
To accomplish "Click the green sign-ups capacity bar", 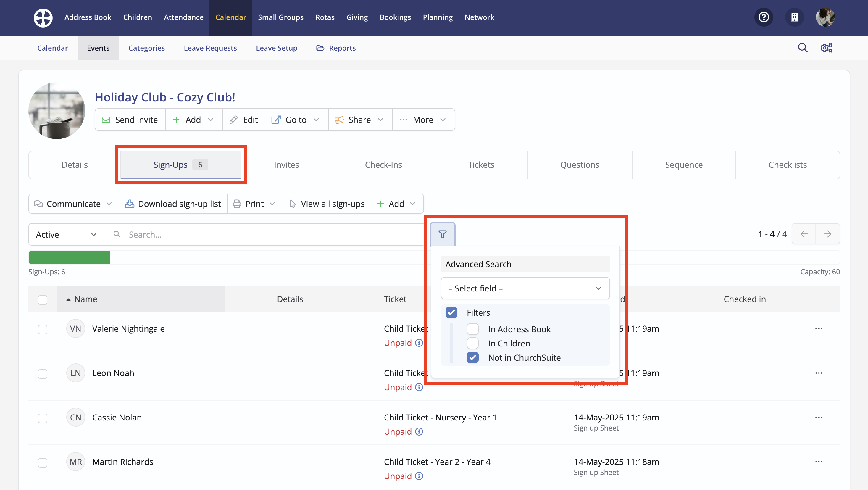I will click(70, 257).
